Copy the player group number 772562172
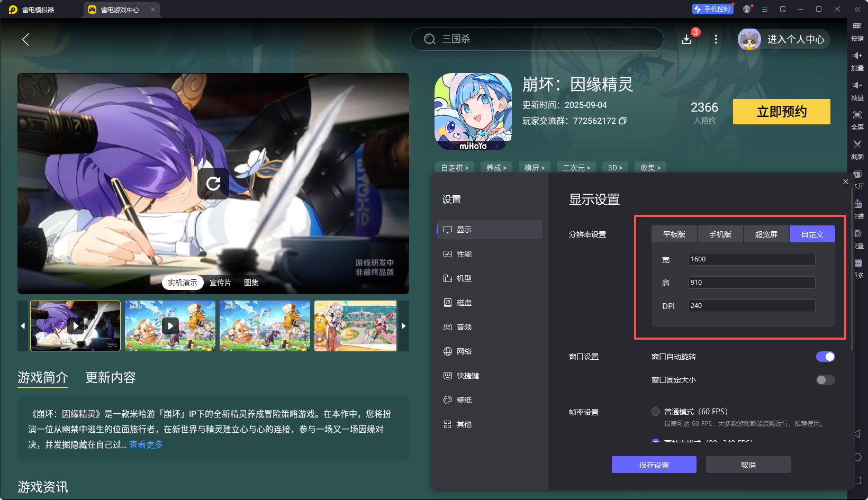868x500 pixels. click(623, 121)
